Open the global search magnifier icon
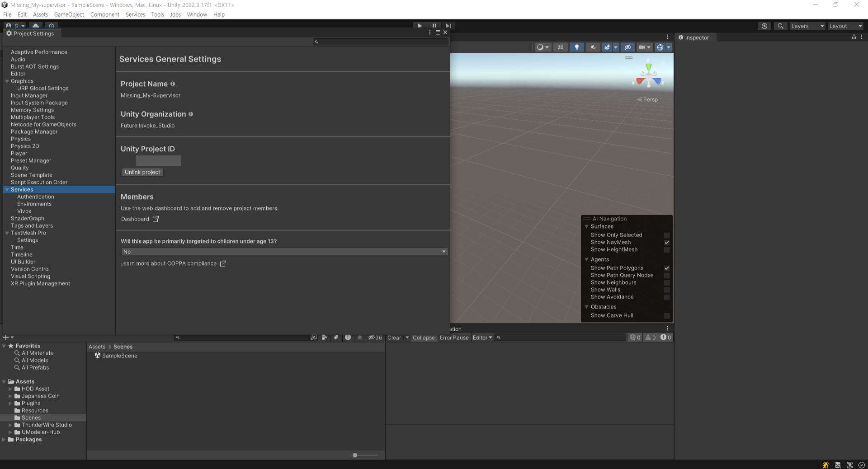 click(x=781, y=26)
